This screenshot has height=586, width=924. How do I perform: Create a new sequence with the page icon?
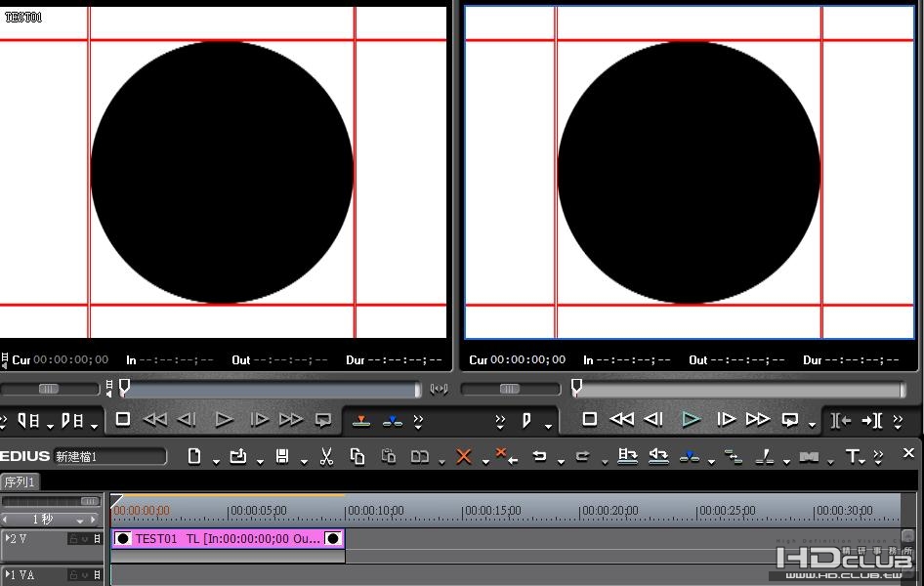point(194,456)
